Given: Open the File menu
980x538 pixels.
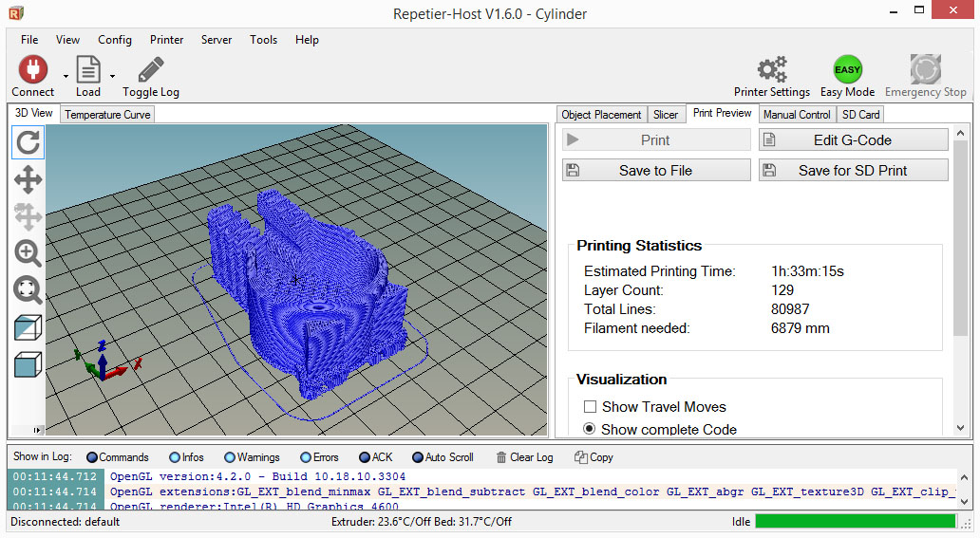Looking at the screenshot, I should (29, 39).
